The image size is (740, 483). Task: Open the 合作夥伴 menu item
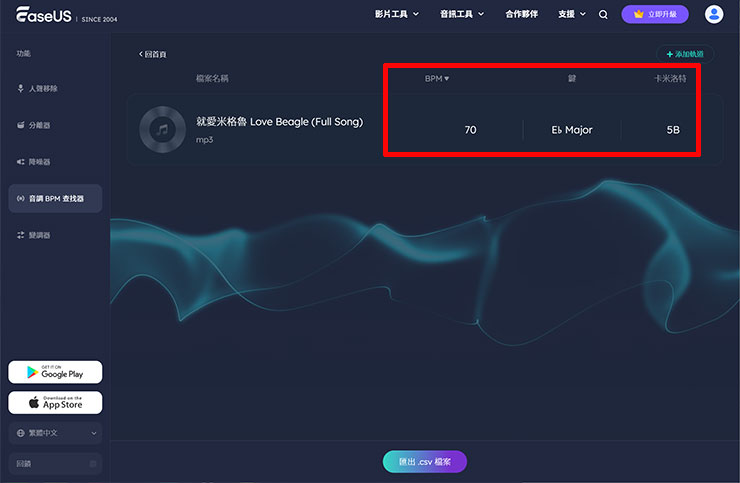coord(521,15)
